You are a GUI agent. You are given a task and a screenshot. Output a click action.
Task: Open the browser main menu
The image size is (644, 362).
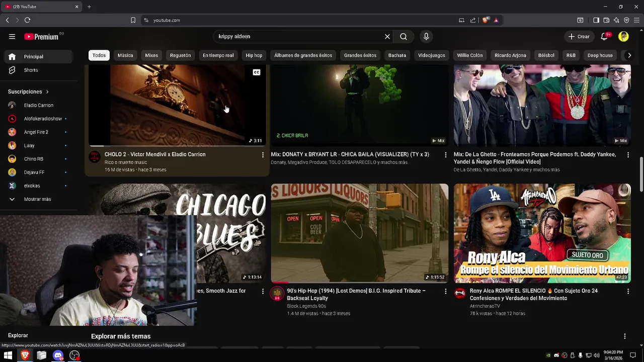pos(636,20)
